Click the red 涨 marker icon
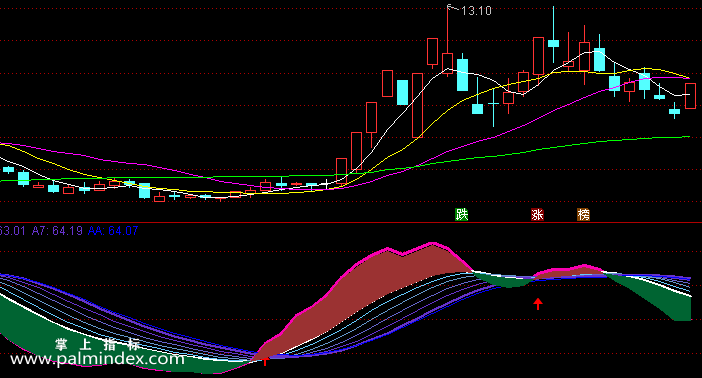The height and width of the screenshot is (378, 702). click(x=537, y=215)
